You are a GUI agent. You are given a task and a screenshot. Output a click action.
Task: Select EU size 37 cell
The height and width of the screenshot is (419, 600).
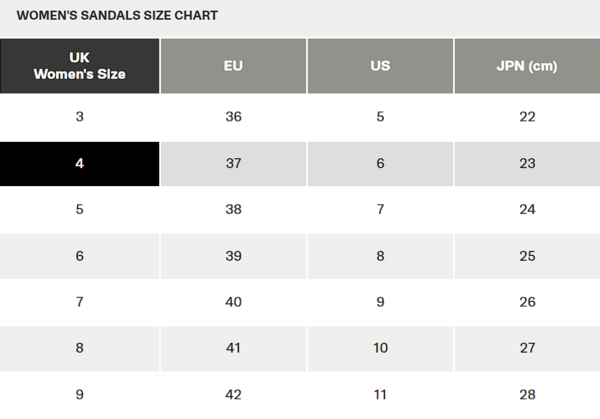[x=233, y=163]
